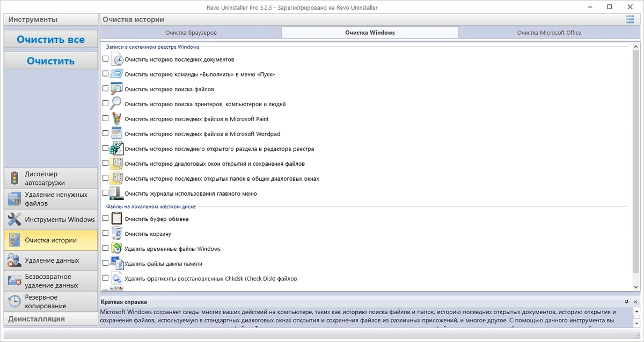This screenshot has height=342, width=644.
Task: Click the backup manager clock icon
Action: coord(14,301)
